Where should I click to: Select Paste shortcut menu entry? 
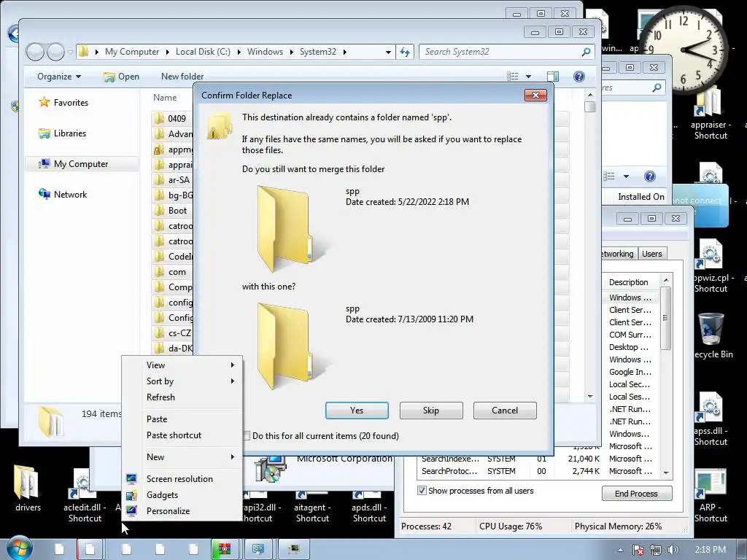(183, 435)
